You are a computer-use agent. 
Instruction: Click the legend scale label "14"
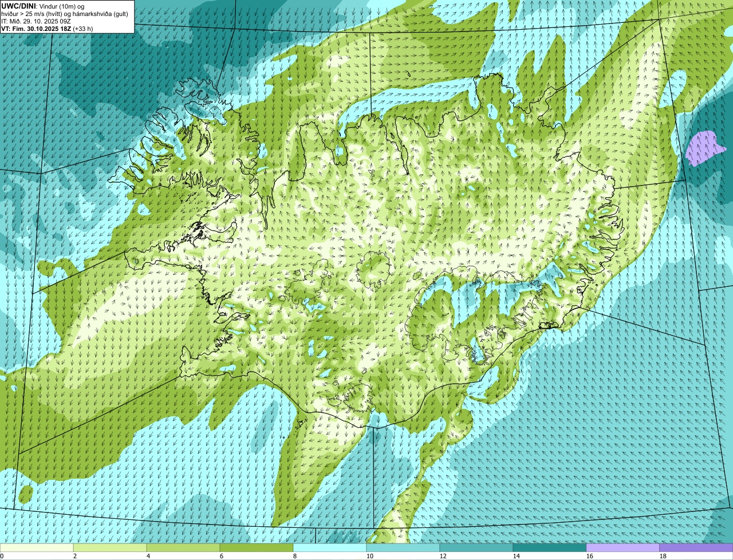(x=517, y=556)
